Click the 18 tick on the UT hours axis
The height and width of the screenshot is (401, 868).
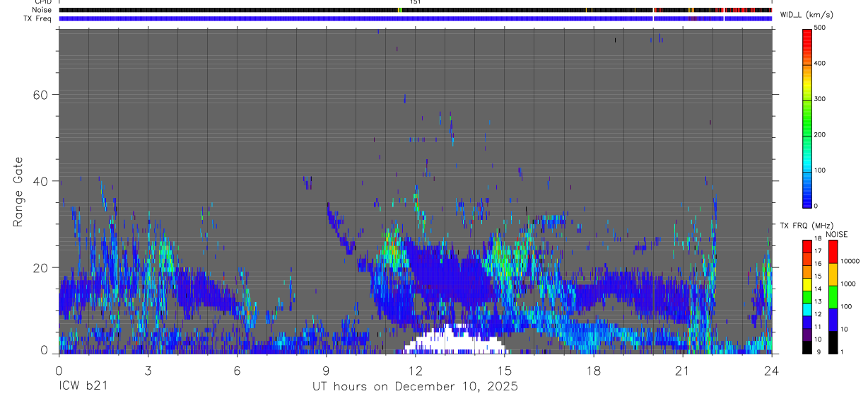pos(594,371)
